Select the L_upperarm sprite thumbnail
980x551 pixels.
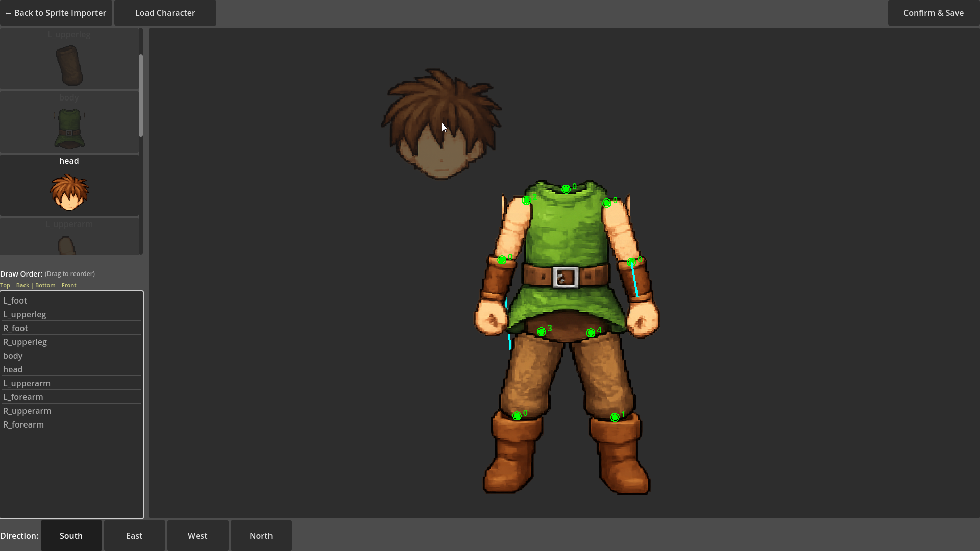point(67,244)
